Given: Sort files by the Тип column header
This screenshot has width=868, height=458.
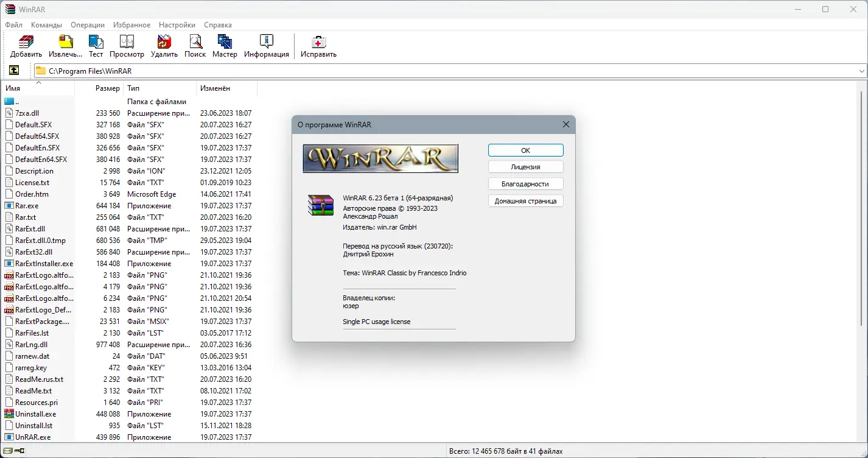Looking at the screenshot, I should pyautogui.click(x=160, y=88).
